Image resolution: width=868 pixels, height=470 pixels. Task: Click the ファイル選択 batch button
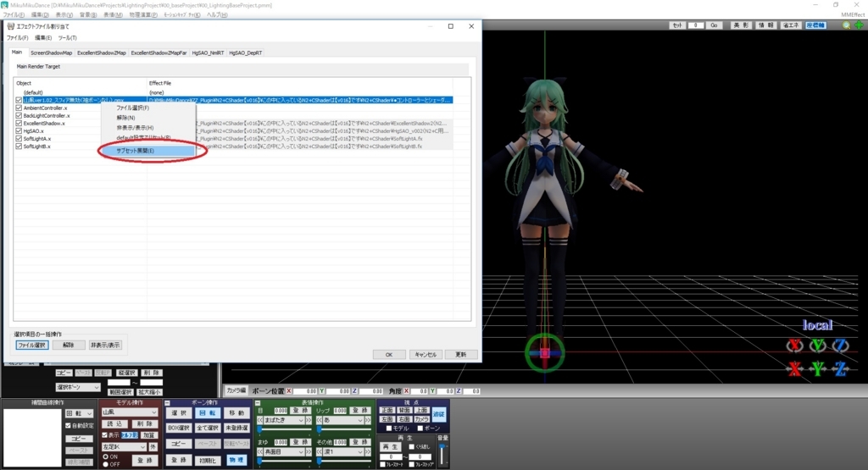click(x=32, y=345)
